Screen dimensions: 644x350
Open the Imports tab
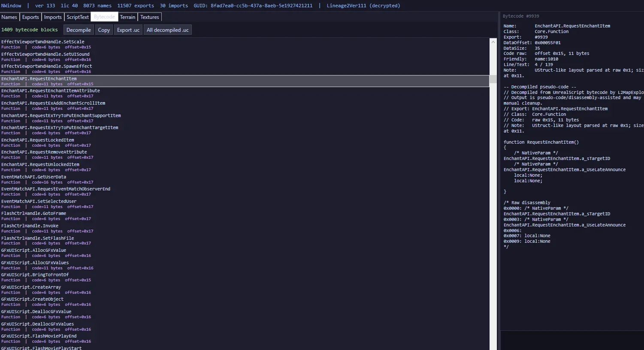pos(53,17)
